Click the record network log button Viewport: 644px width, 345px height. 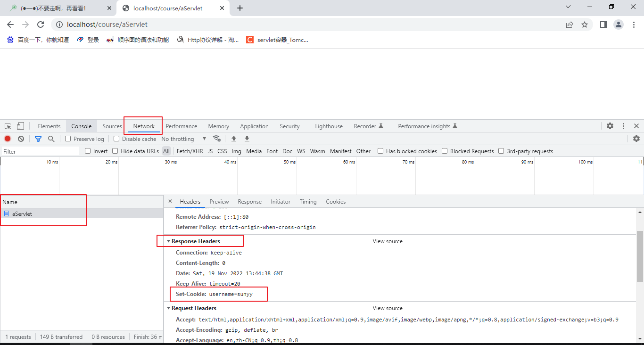[8, 139]
